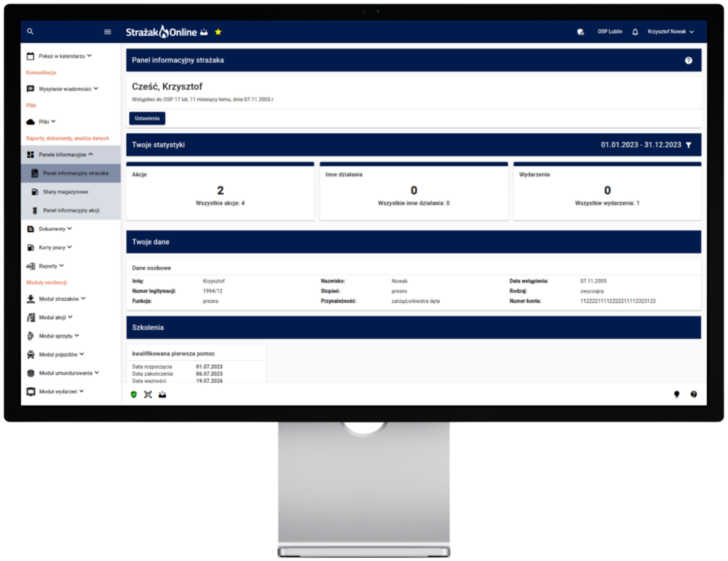Screen dimensions: 728x561
Task: Expand Moduł strażaków menu
Action: (x=59, y=299)
